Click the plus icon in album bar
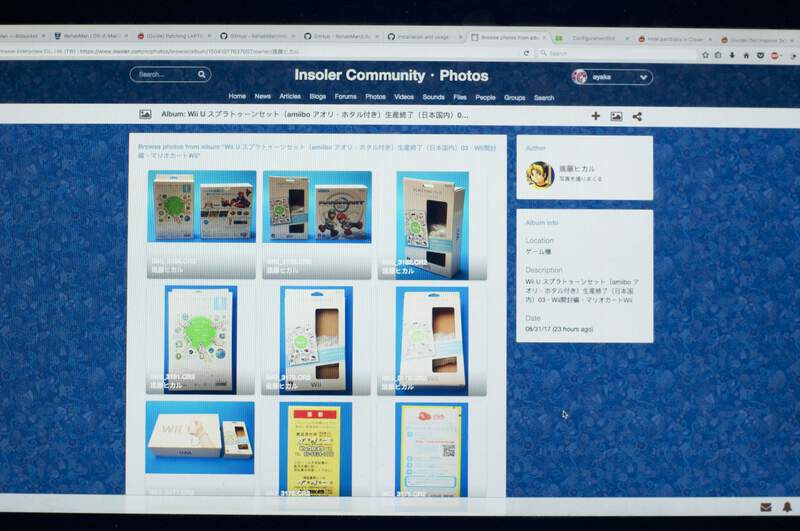 595,116
